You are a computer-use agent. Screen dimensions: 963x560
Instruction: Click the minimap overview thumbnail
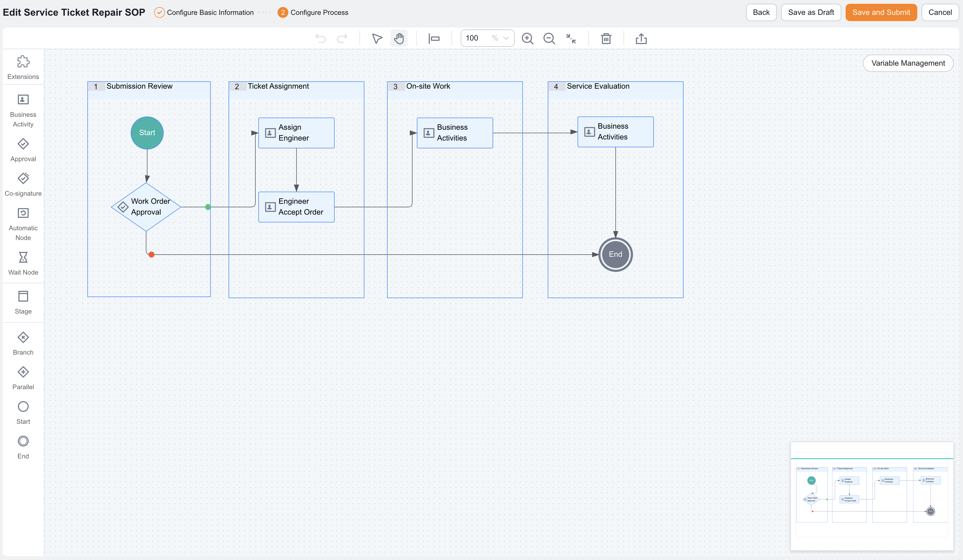872,496
